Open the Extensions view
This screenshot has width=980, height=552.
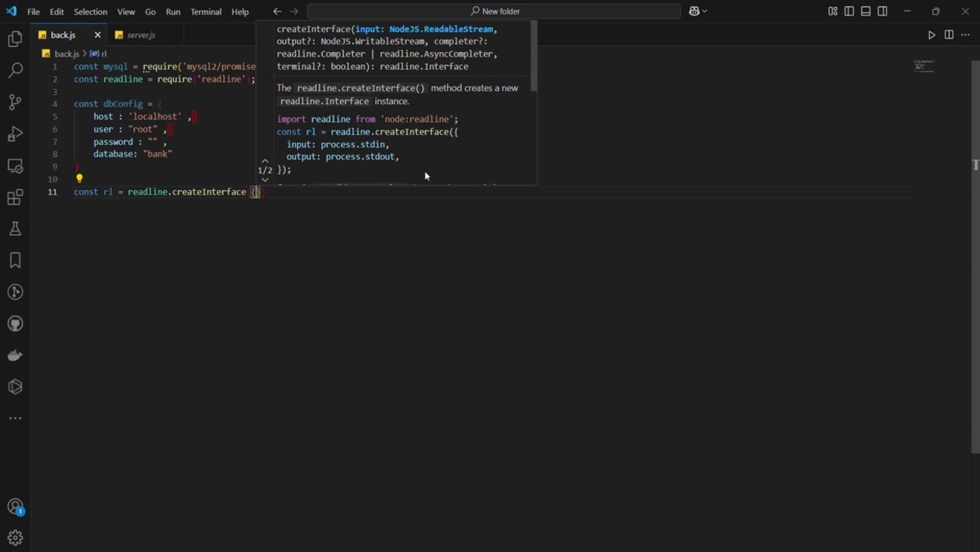tap(15, 197)
